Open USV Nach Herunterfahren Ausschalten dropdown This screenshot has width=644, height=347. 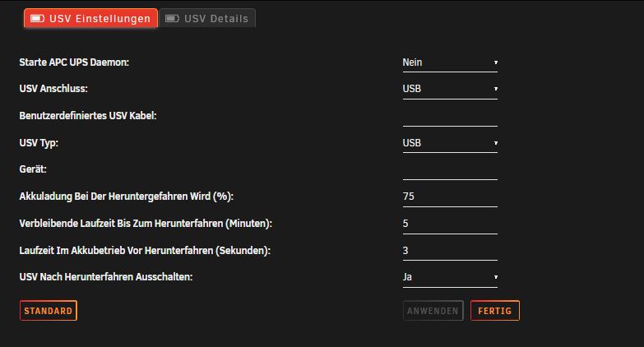coord(450,278)
